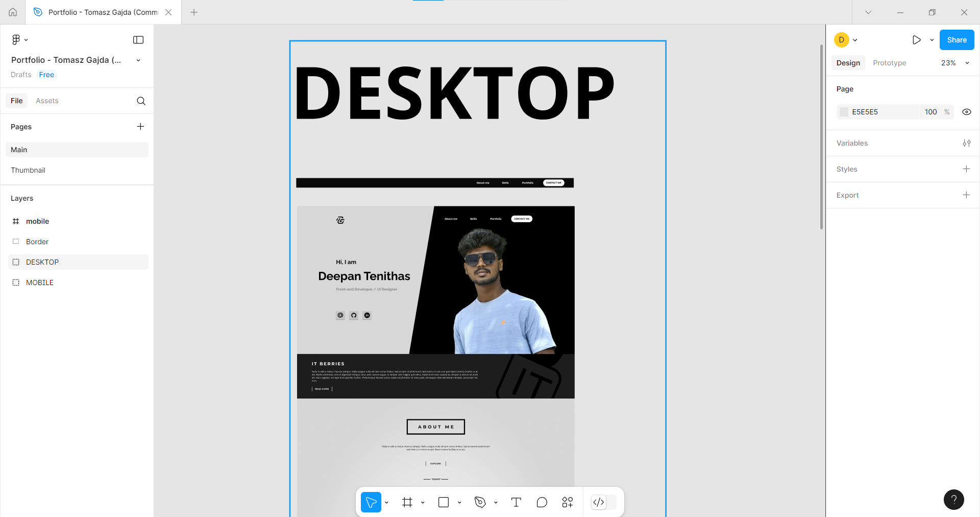
Task: Open the Actions/components tool
Action: pyautogui.click(x=567, y=502)
